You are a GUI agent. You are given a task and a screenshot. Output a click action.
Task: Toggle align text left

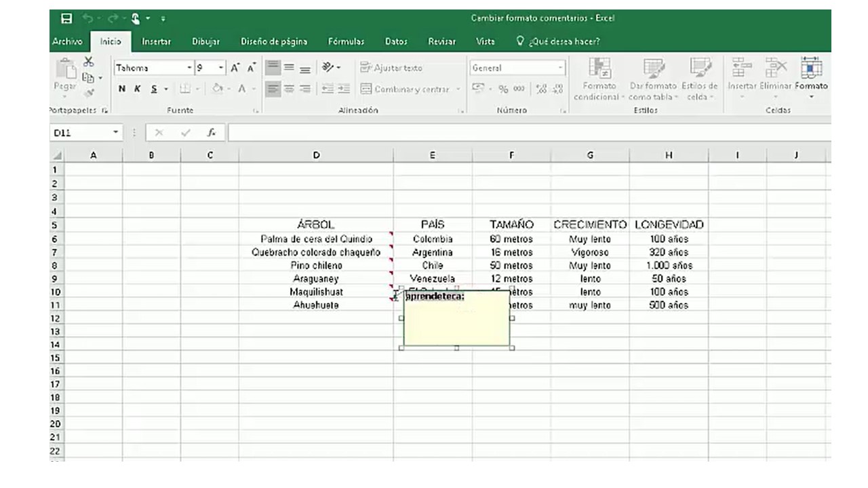pos(273,89)
